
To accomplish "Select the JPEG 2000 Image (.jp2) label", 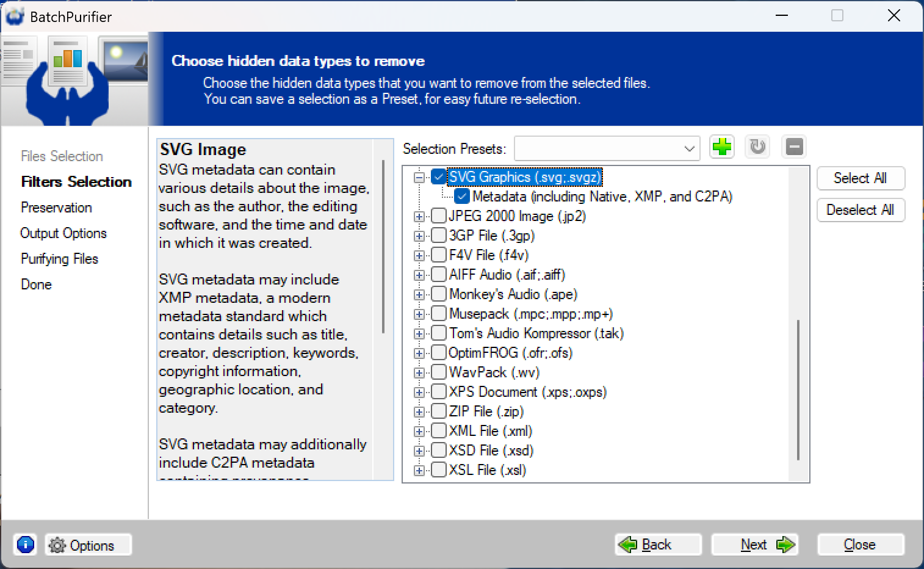I will [518, 216].
